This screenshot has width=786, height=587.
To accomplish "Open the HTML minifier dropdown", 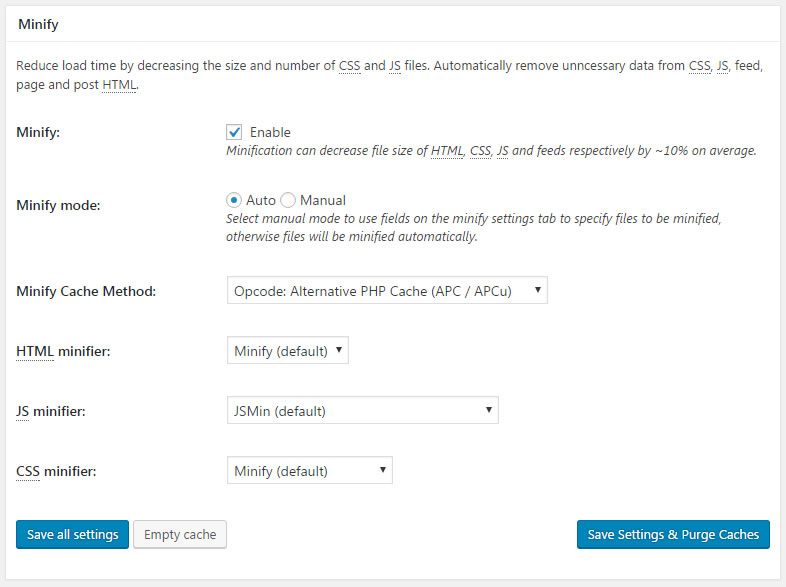I will [288, 350].
